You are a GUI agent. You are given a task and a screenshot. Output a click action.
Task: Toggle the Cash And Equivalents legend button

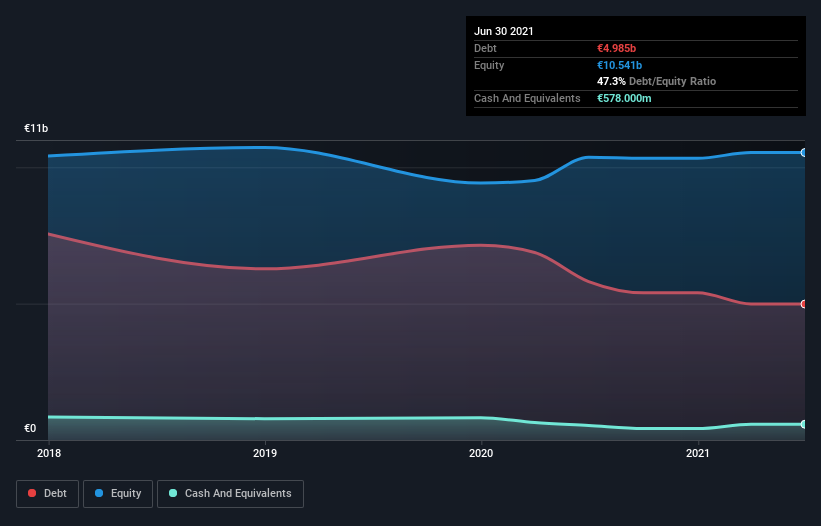[x=230, y=494]
